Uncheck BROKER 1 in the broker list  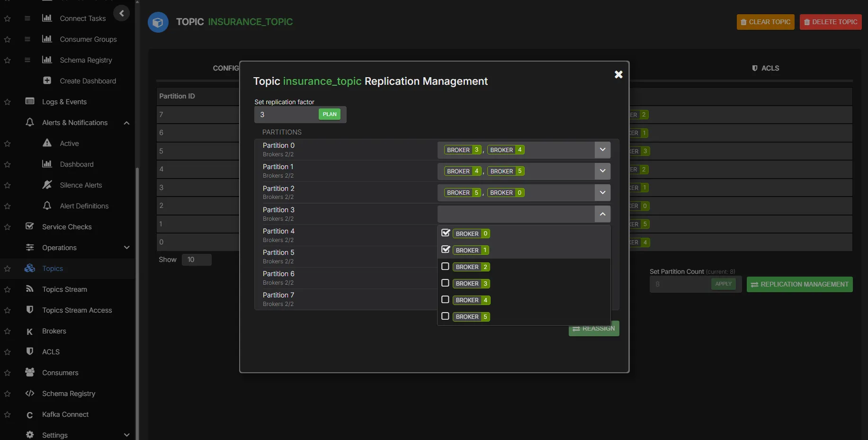point(445,250)
